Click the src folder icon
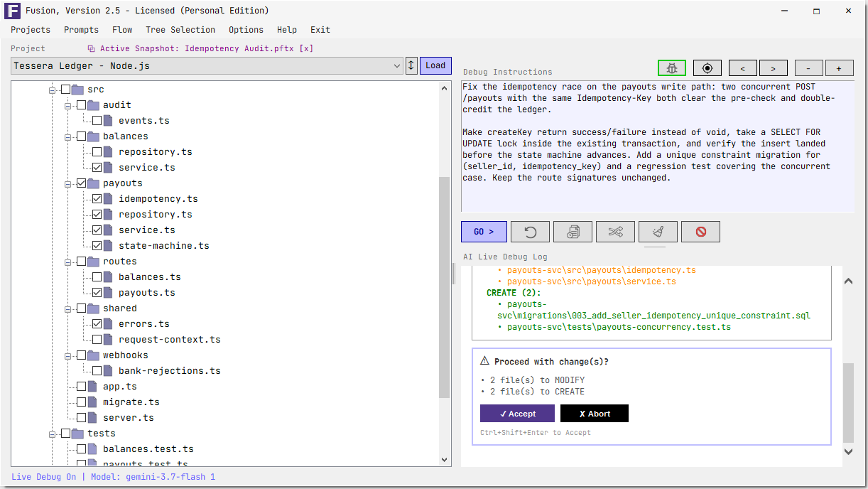Image resolution: width=868 pixels, height=489 pixels. (x=77, y=90)
